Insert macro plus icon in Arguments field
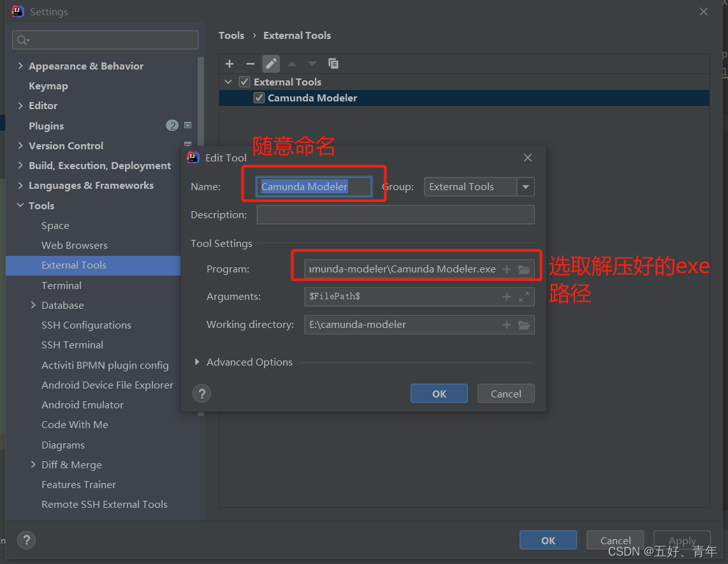Screen dimensions: 728x564 coord(507,297)
